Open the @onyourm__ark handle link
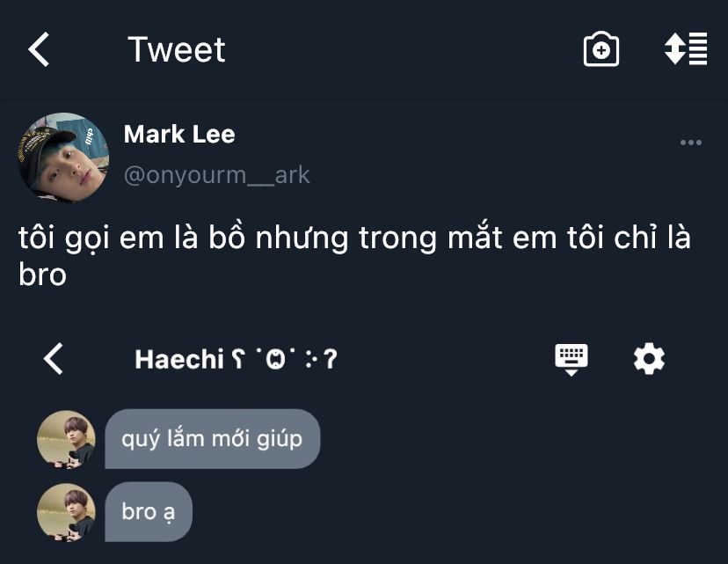 tap(217, 175)
